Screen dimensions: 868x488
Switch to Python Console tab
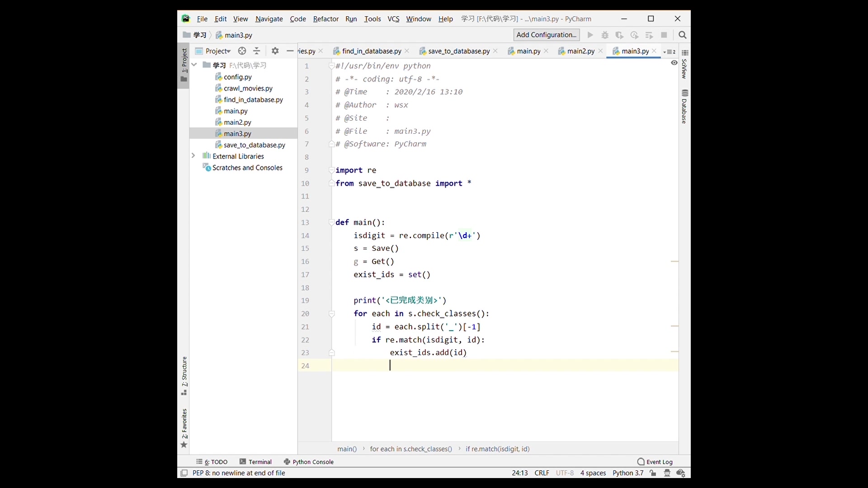pyautogui.click(x=312, y=461)
